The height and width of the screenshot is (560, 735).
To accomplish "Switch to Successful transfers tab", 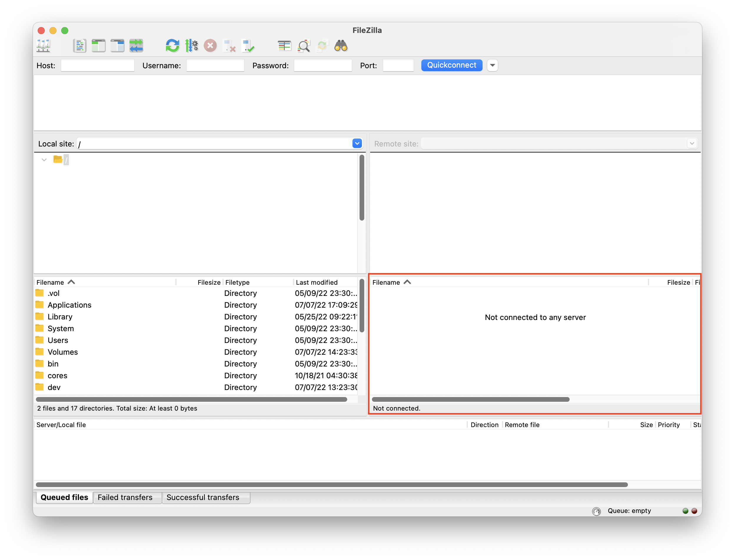I will pyautogui.click(x=203, y=497).
